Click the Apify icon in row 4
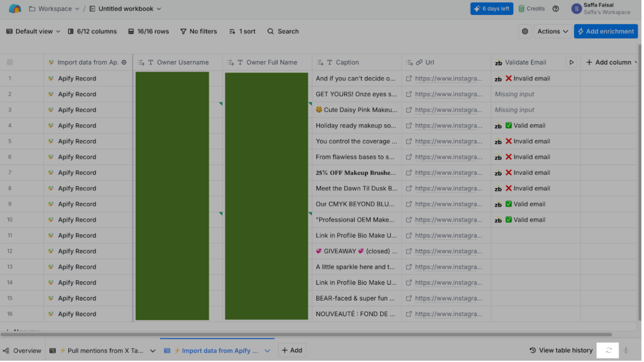Image resolution: width=644 pixels, height=362 pixels. 51,126
